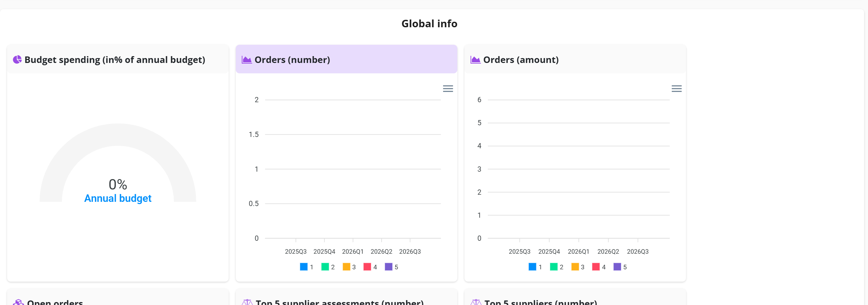Toggle series 4 red legend in Orders (number)

pos(370,267)
